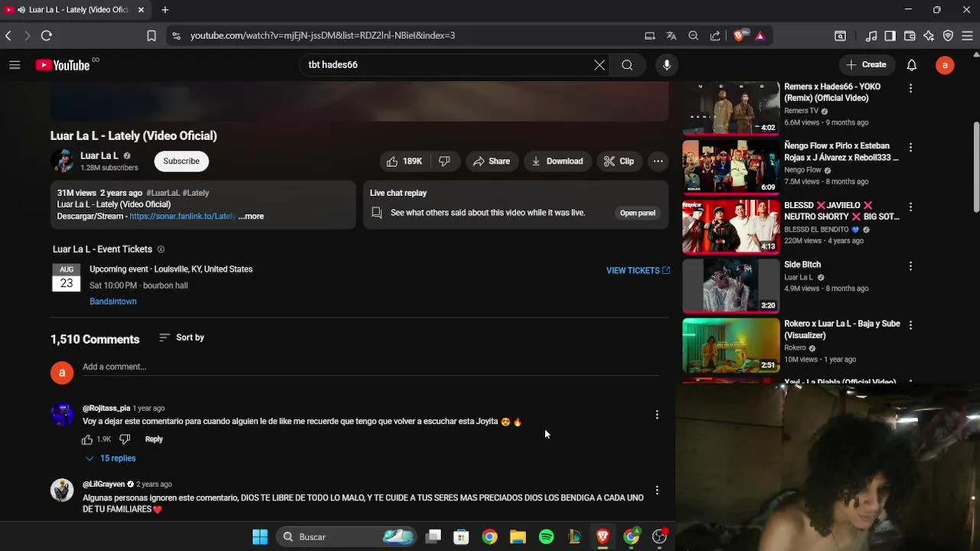Screen dimensions: 980x551
Task: Open VIEW TICKETS link
Action: 638,271
